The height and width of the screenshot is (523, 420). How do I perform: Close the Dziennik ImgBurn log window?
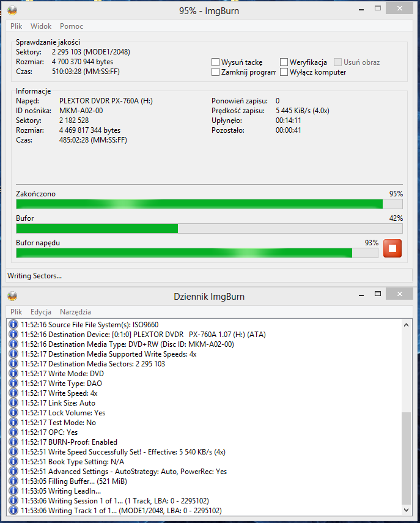(400, 294)
